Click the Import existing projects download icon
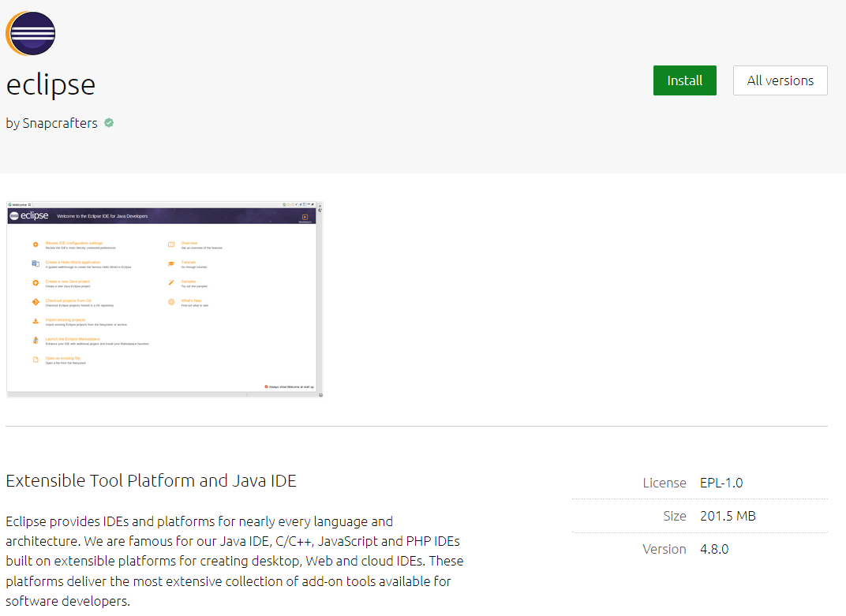The width and height of the screenshot is (846, 616). tap(36, 321)
